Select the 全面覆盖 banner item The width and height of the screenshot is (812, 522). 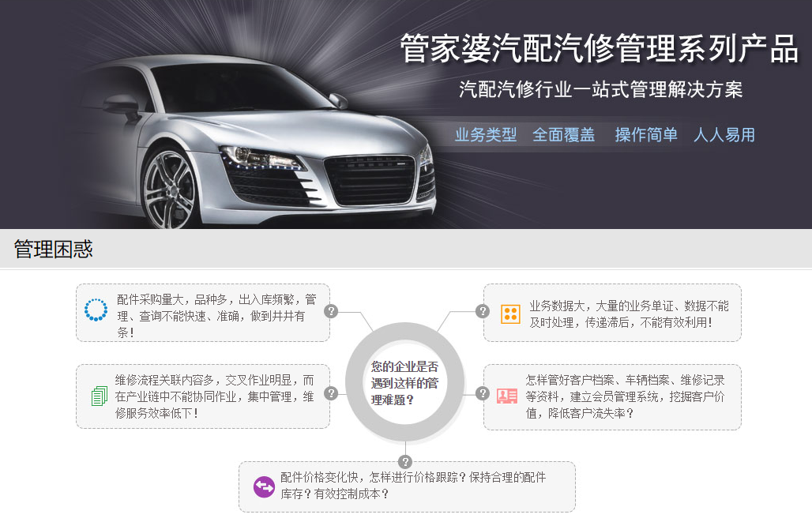(563, 135)
